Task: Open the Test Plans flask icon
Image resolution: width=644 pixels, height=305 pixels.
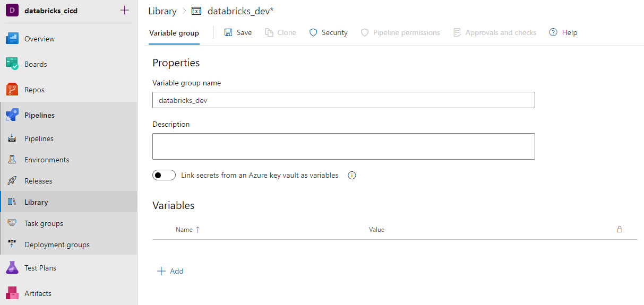Action: click(12, 268)
